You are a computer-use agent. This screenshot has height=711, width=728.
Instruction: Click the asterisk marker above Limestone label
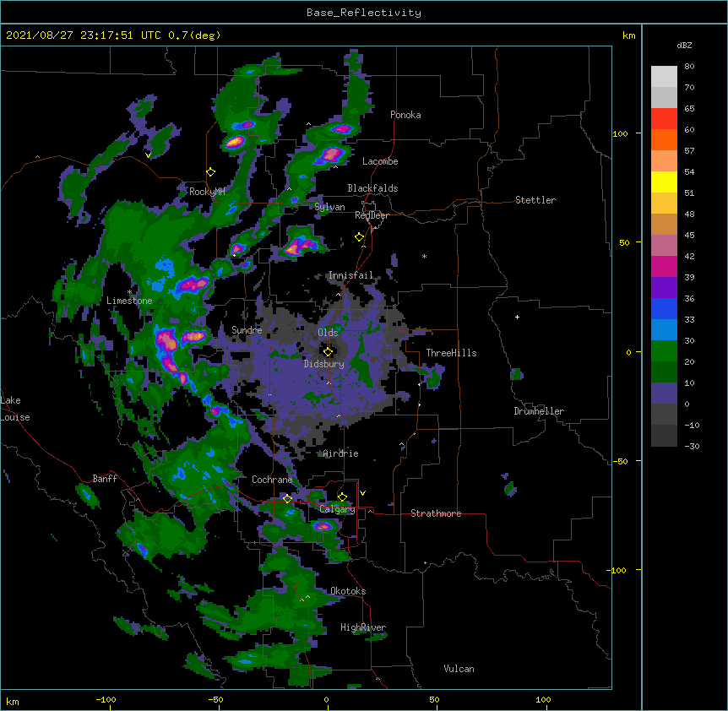tap(129, 292)
